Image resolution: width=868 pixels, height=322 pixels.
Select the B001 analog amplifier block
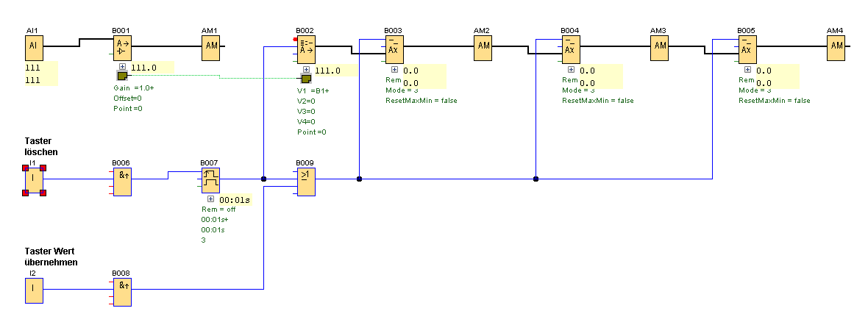[x=122, y=48]
